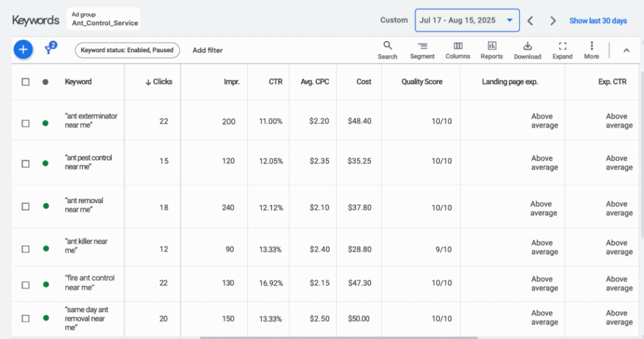
Task: Open status dot for "ant removal near me"
Action: pos(45,206)
